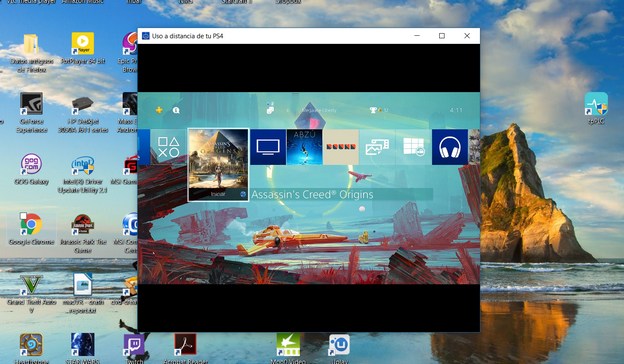
Task: Select the Acrobat Reader desktop shortcut
Action: click(x=185, y=348)
